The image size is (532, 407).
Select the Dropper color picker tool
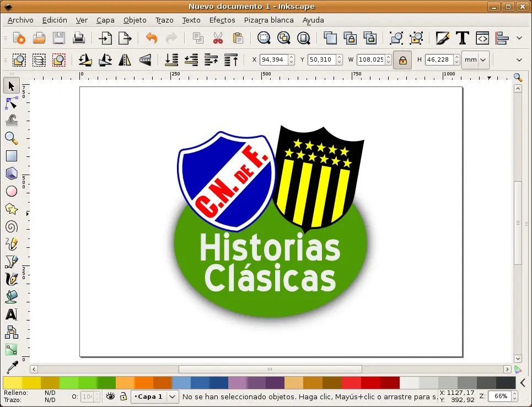tap(12, 367)
